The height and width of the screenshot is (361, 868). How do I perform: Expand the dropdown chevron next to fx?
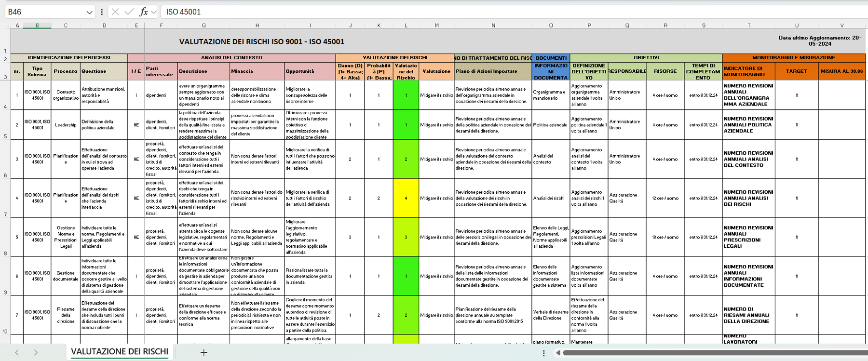[154, 12]
